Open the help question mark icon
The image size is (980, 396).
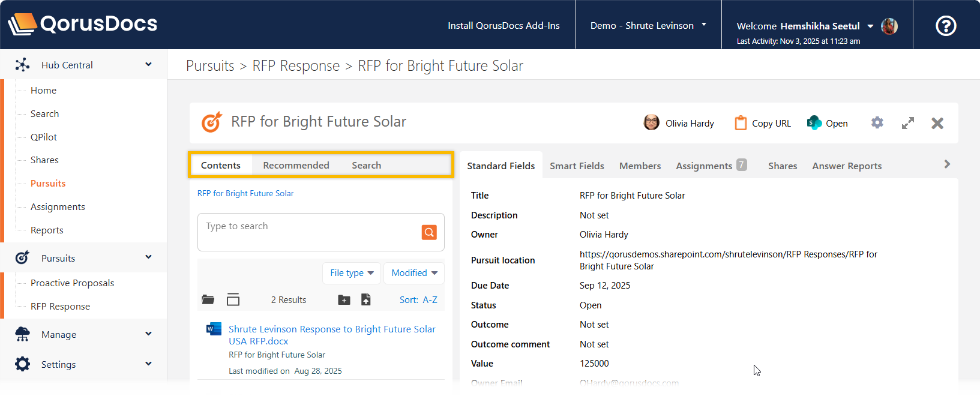(x=946, y=26)
